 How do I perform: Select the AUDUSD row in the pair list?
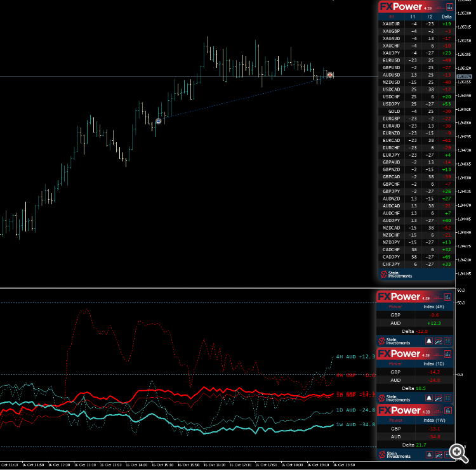tap(416, 75)
